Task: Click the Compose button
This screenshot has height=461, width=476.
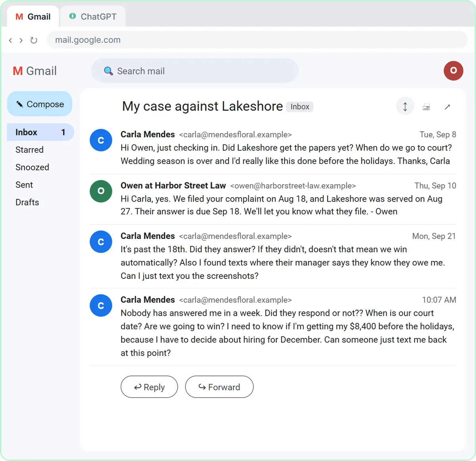Action: tap(40, 104)
